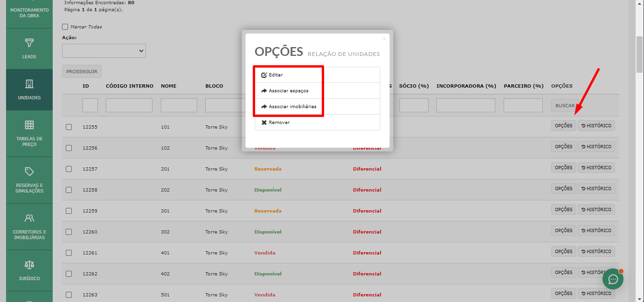Click Diferencial in row 12262
Viewport: 644px width, 302px height.
point(367,274)
